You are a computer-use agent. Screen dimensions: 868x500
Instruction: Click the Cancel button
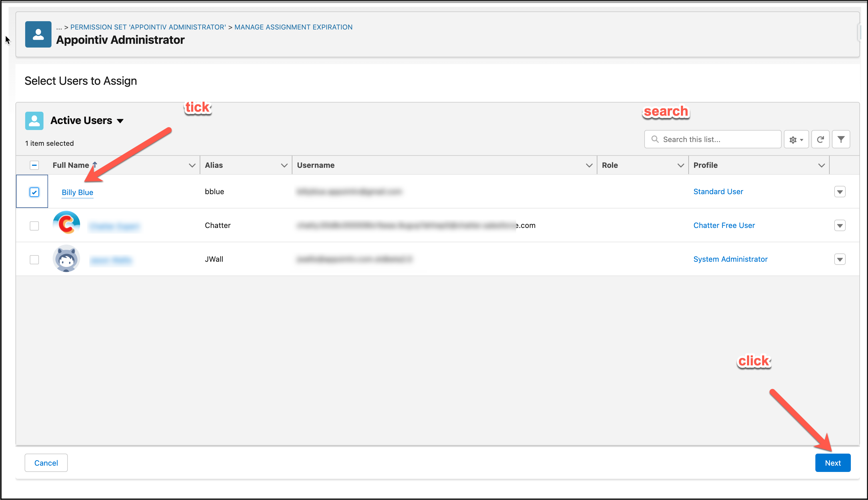click(x=46, y=462)
